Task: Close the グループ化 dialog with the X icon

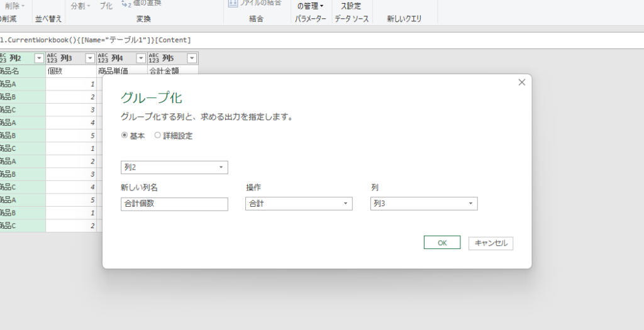Action: (x=521, y=82)
